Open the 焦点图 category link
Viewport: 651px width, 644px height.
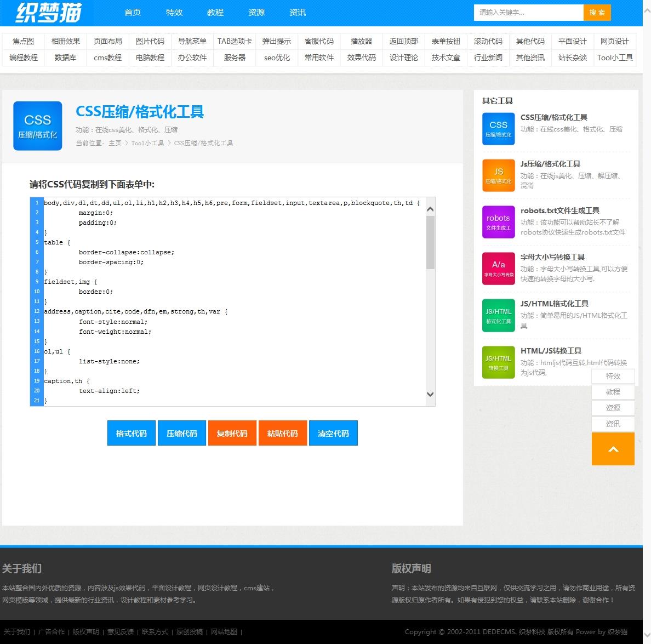click(x=24, y=41)
